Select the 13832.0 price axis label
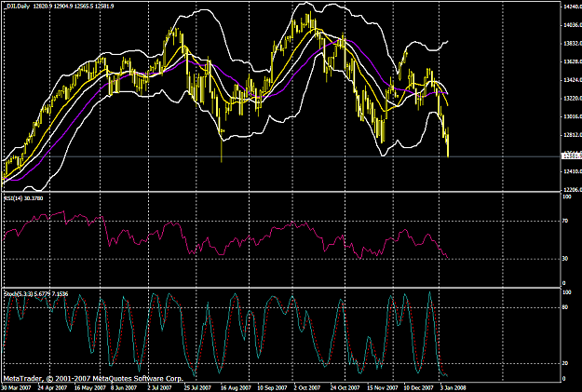 [x=573, y=44]
